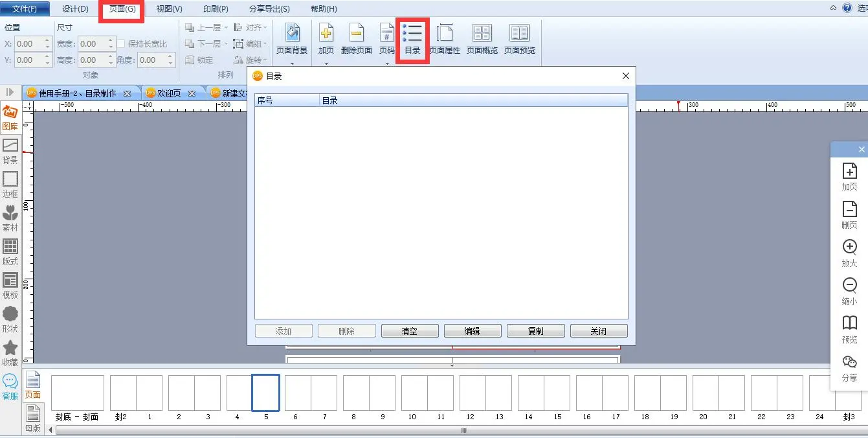Image resolution: width=868 pixels, height=438 pixels.
Task: Open the 页面概览 page overview
Action: tap(482, 39)
